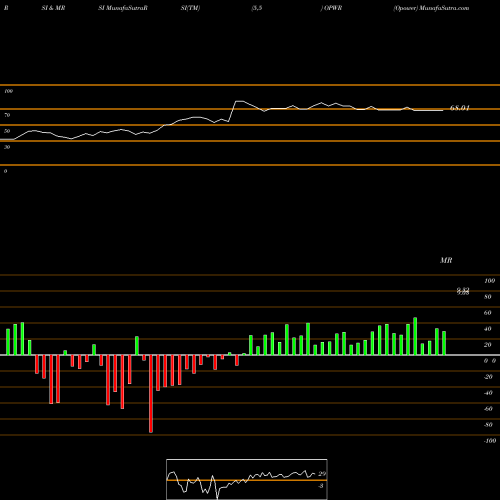The width and height of the screenshot is (500, 500).
Task: Click the MR axis label 60
Action: coord(488,313)
